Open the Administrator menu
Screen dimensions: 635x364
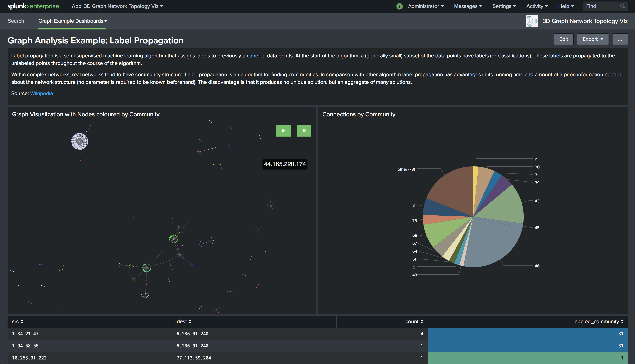click(426, 6)
